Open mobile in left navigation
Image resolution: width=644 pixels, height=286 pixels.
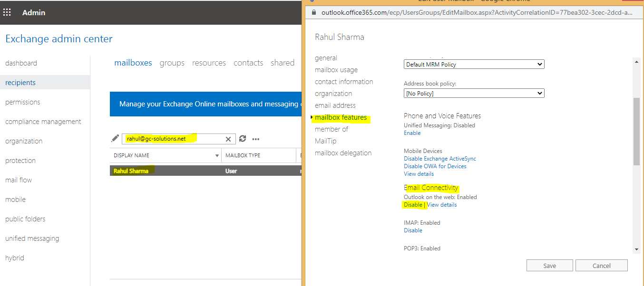16,200
